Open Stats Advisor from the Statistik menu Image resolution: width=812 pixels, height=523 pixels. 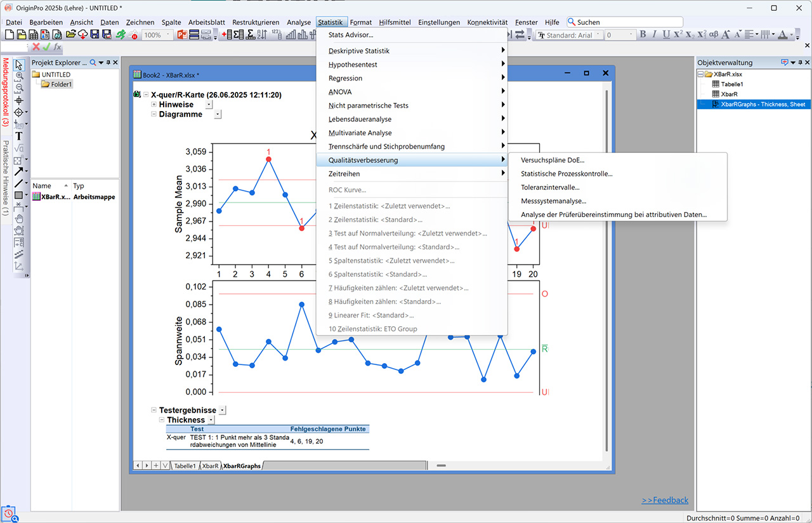(350, 35)
